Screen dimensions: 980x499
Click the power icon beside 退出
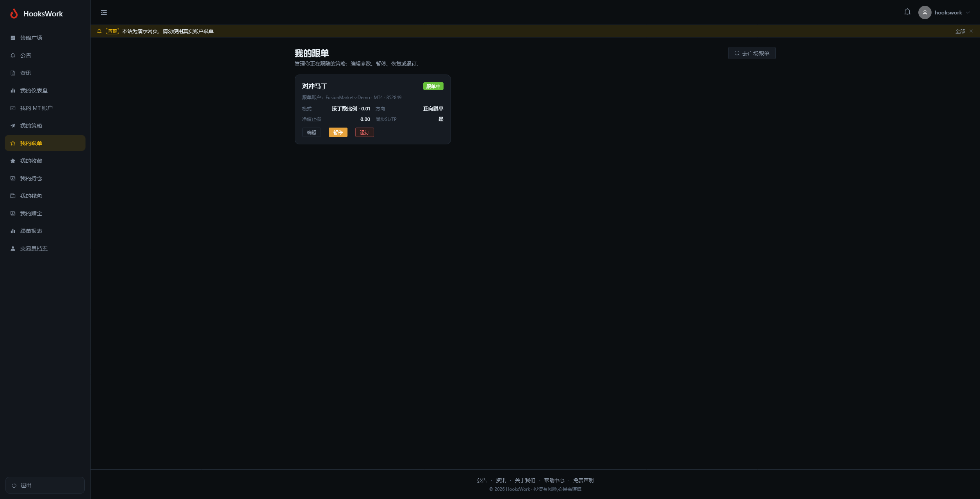[14, 485]
